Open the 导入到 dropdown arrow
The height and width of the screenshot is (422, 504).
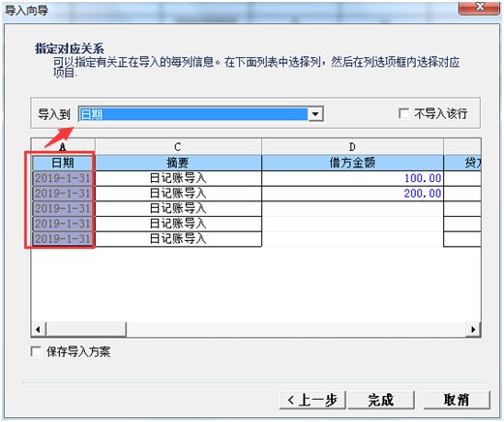pos(315,114)
